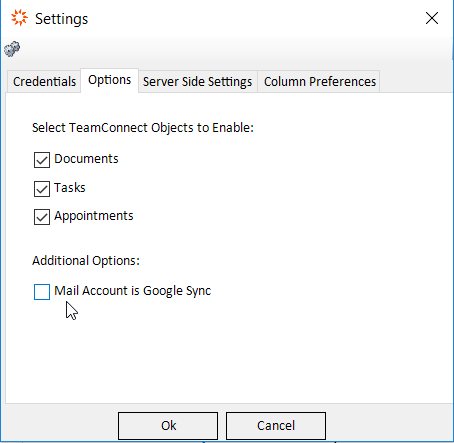
Task: Uncheck the Documents checkbox
Action: coord(42,160)
